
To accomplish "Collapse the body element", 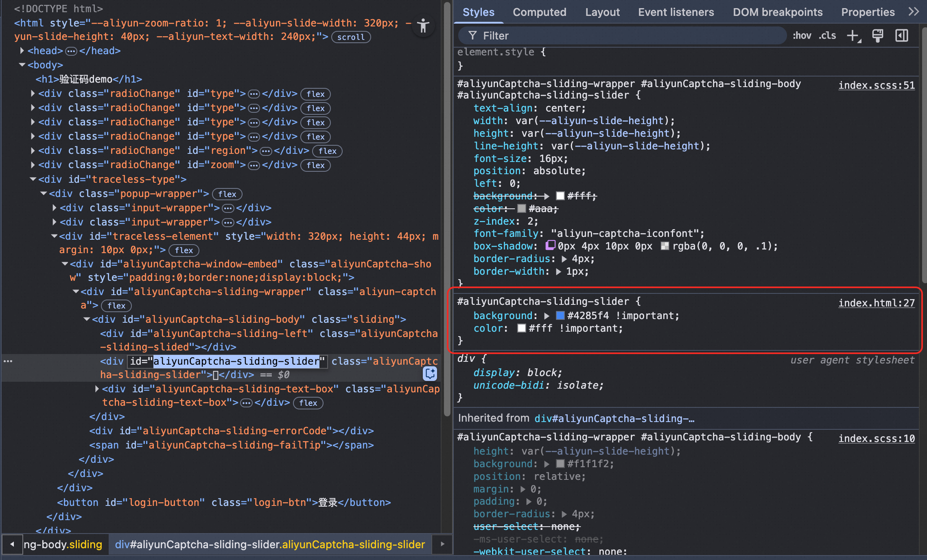I will [22, 65].
